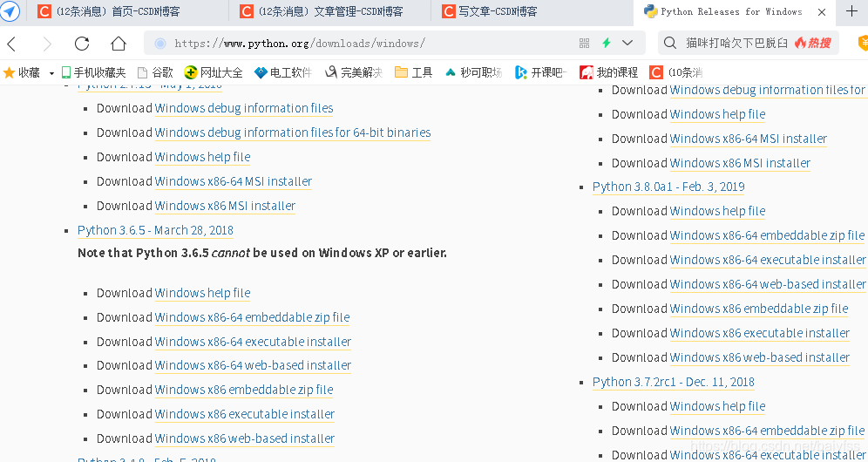Open the (10条消息) CSDN bookmark
The width and height of the screenshot is (868, 462).
coord(676,72)
